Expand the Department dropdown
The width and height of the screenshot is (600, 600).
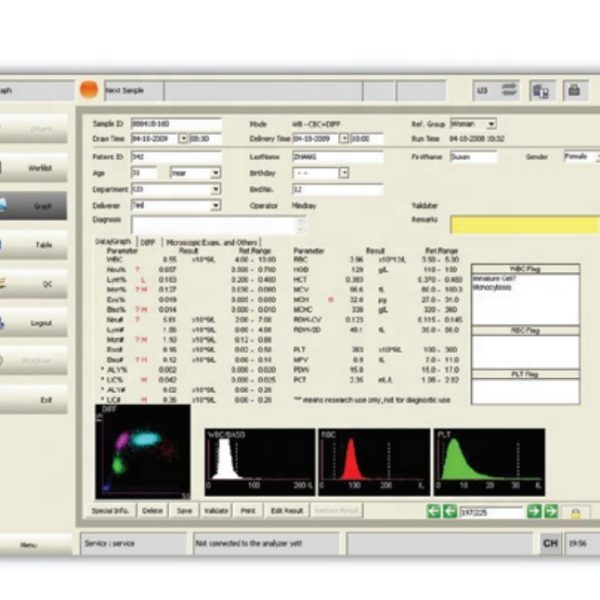point(215,189)
